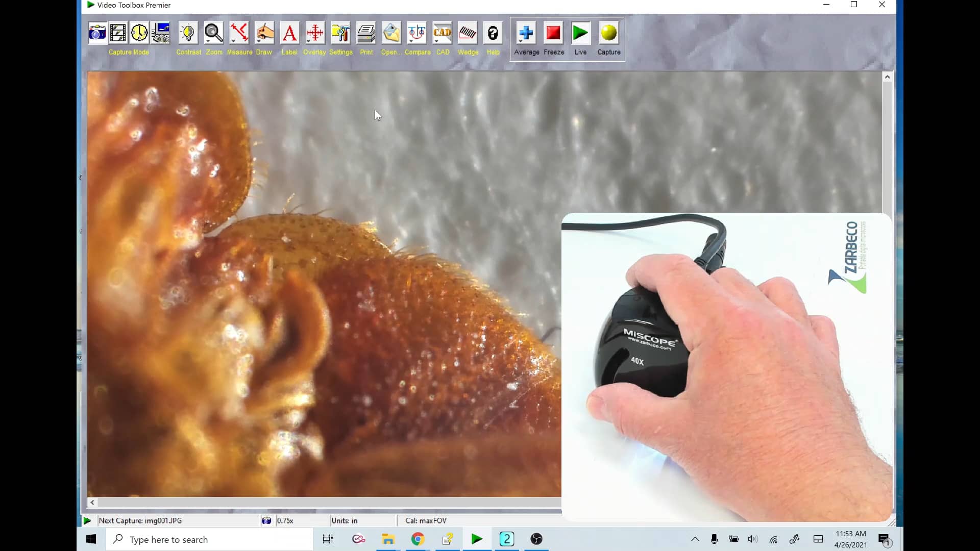
Task: Click the 0.75x zoom status field
Action: pos(302,521)
